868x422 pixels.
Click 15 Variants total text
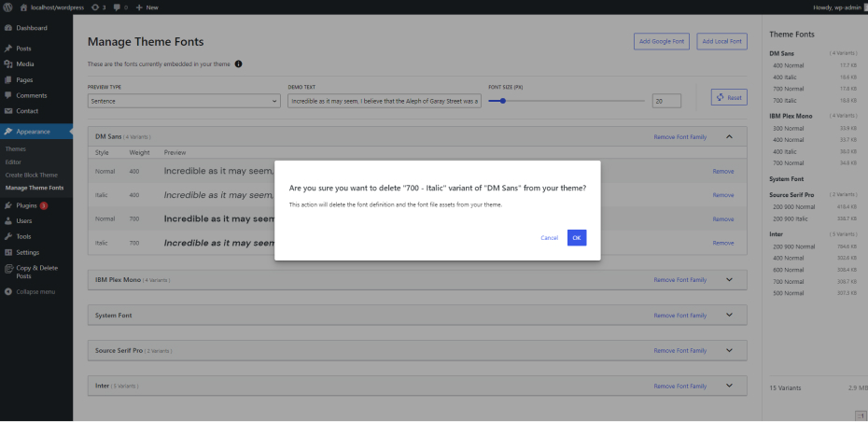tap(785, 388)
